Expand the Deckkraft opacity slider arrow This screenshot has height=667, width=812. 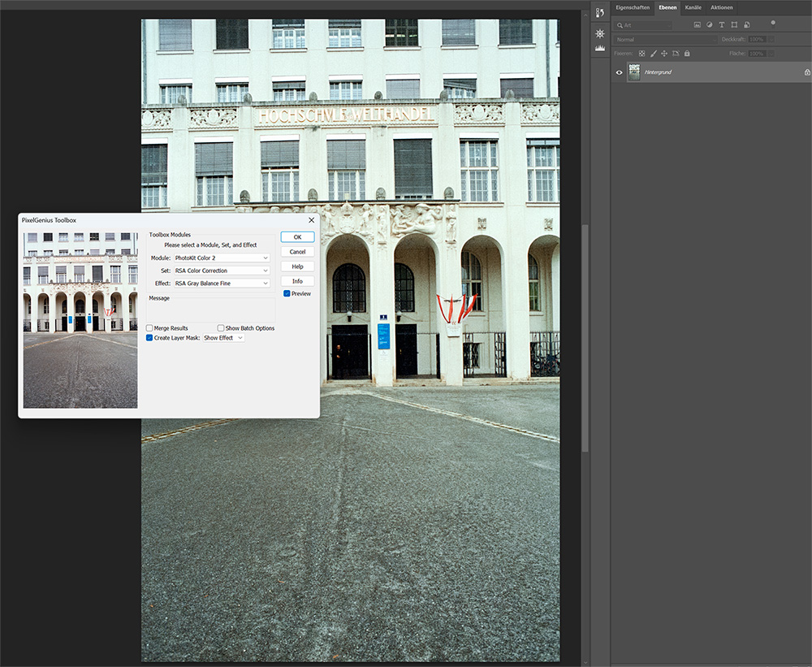(771, 39)
